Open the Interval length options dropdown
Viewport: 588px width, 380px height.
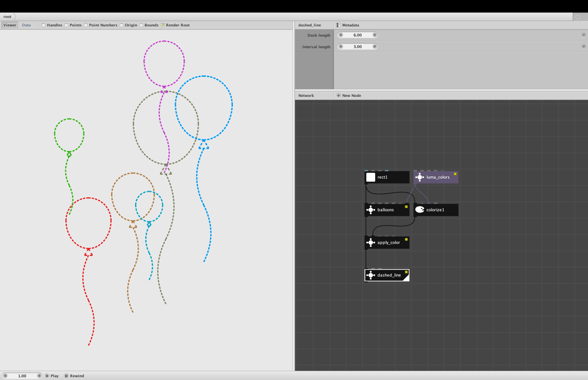tap(583, 46)
